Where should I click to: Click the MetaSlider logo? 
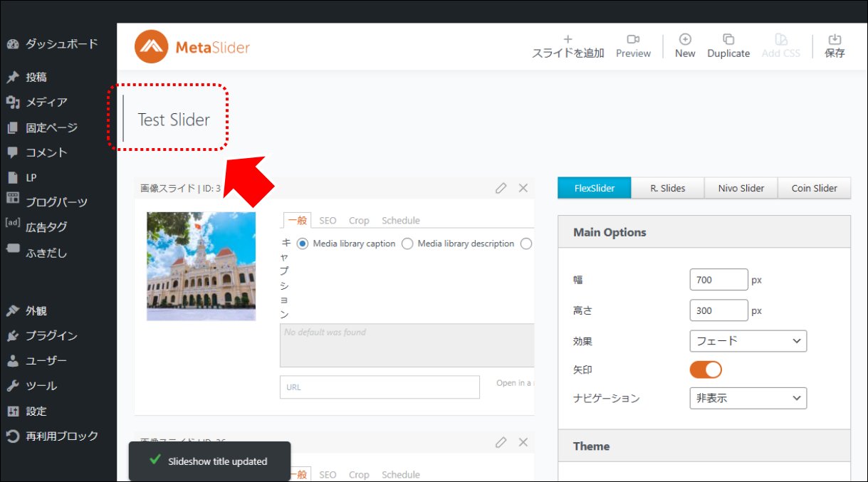pyautogui.click(x=192, y=47)
